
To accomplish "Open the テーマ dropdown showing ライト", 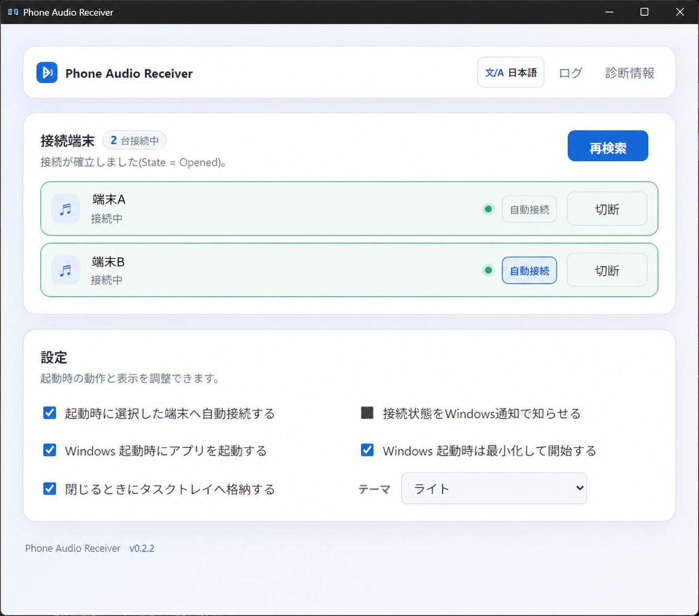I will [x=494, y=488].
